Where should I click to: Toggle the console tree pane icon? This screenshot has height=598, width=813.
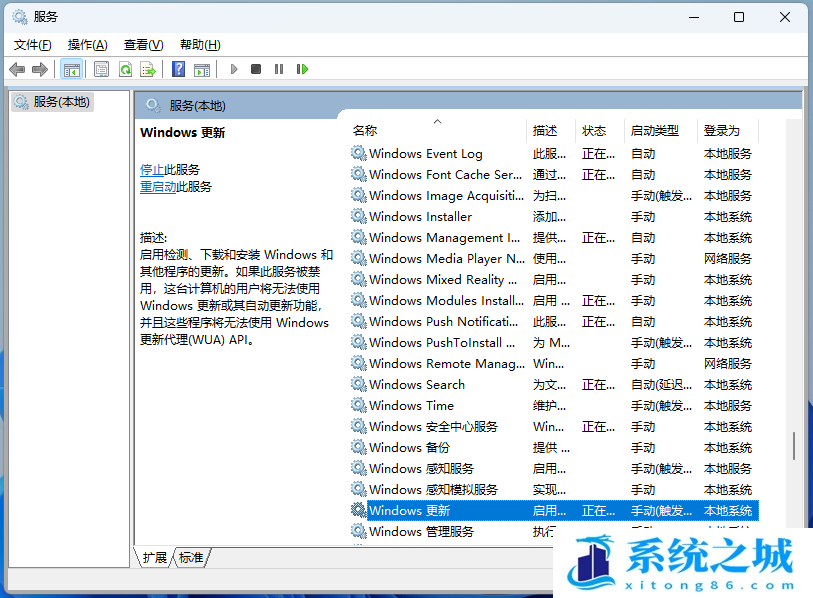[72, 69]
